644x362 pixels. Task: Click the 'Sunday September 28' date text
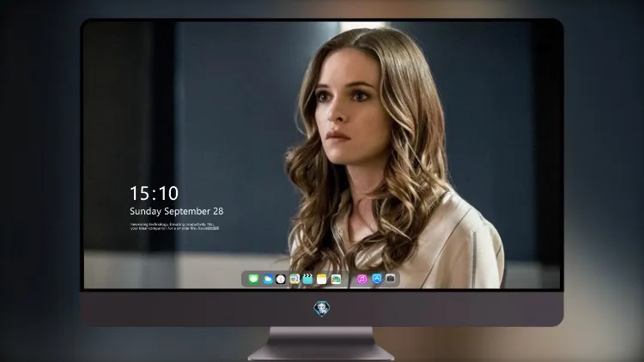click(177, 211)
